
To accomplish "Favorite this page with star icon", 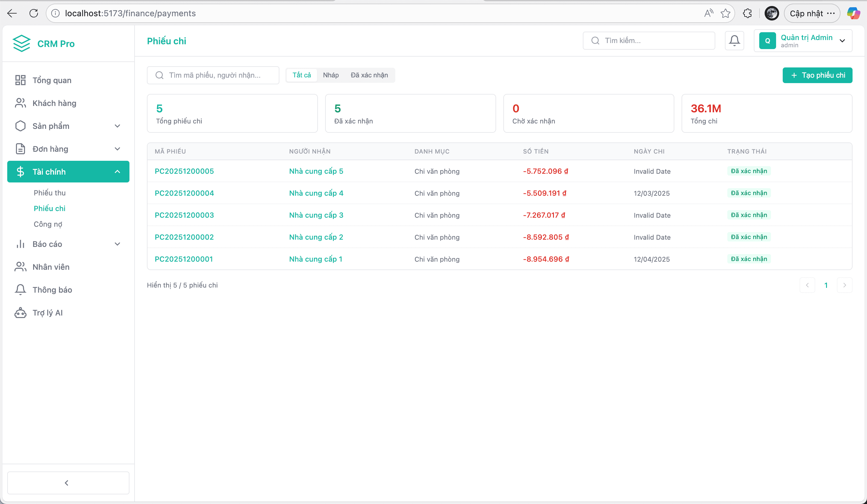I will (x=725, y=14).
